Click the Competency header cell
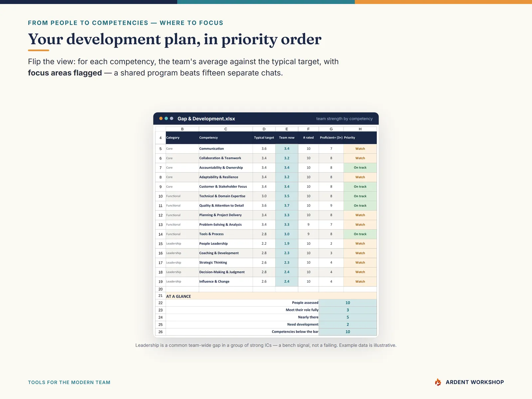Image resolution: width=532 pixels, height=399 pixels. pos(226,138)
